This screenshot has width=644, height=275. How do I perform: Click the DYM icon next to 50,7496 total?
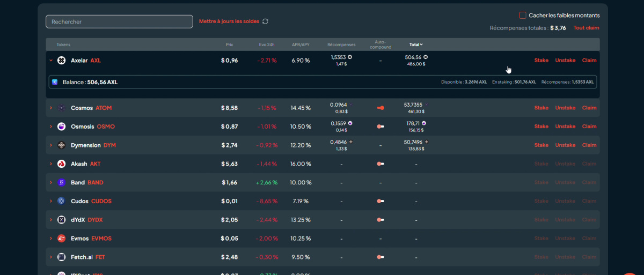click(x=427, y=142)
